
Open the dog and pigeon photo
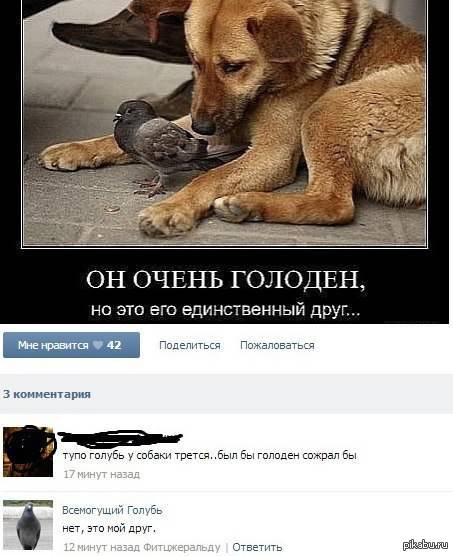coord(225,122)
